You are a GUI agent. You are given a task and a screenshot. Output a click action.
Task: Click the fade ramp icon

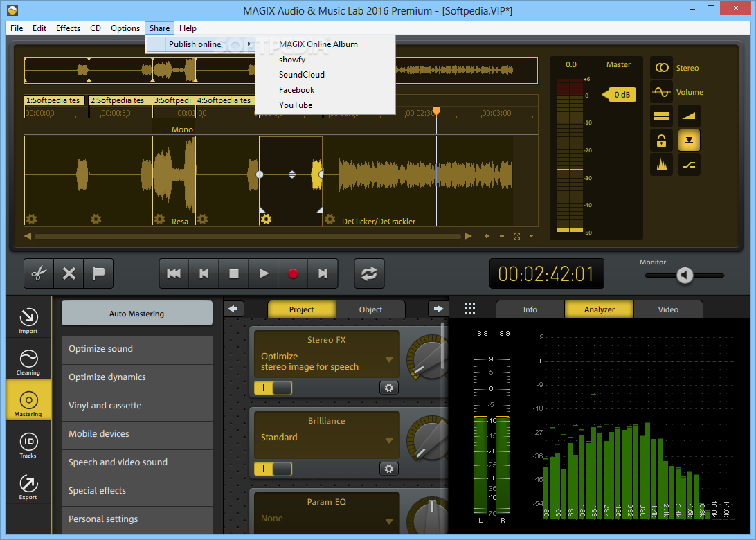point(689,116)
